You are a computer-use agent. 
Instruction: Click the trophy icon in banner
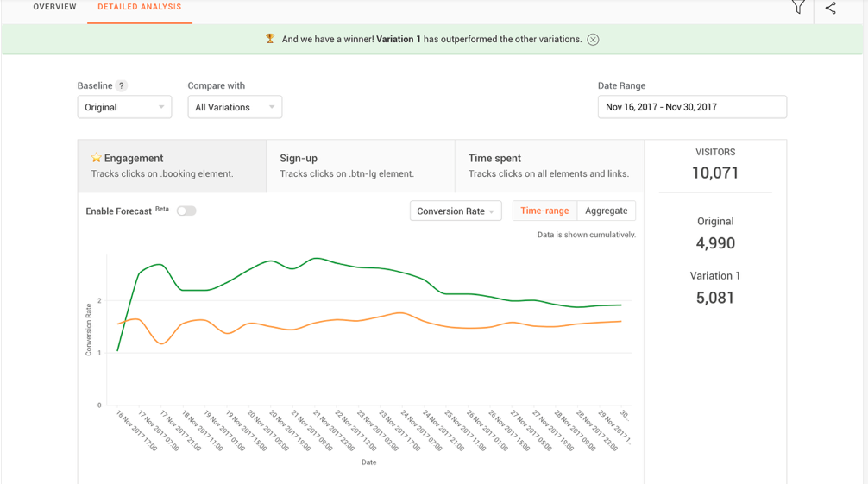click(x=270, y=39)
